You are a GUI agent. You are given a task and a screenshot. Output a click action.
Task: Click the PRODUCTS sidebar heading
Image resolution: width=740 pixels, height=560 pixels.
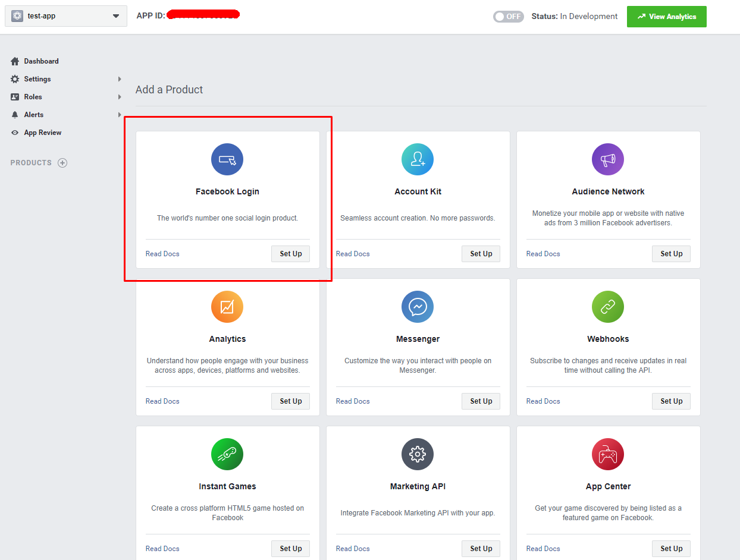tap(31, 163)
